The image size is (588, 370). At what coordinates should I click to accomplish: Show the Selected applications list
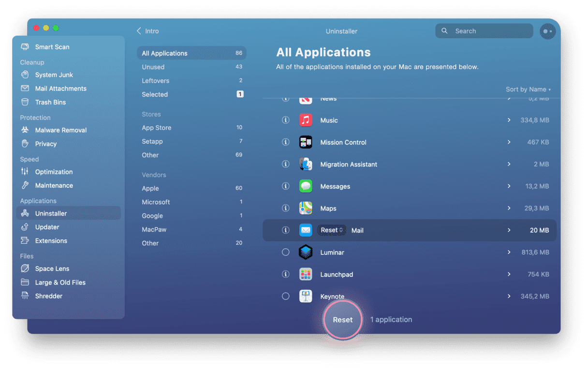tap(192, 94)
